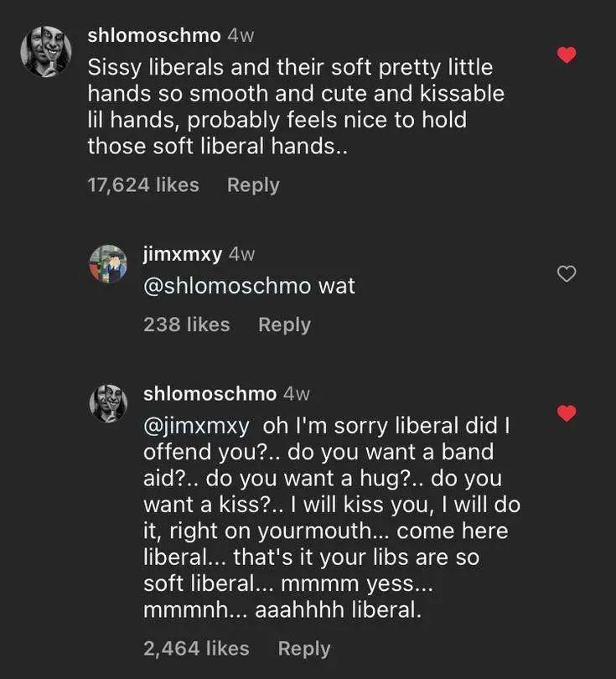The image size is (616, 679).
Task: Visit the jimxmxy username link
Action: point(183,254)
